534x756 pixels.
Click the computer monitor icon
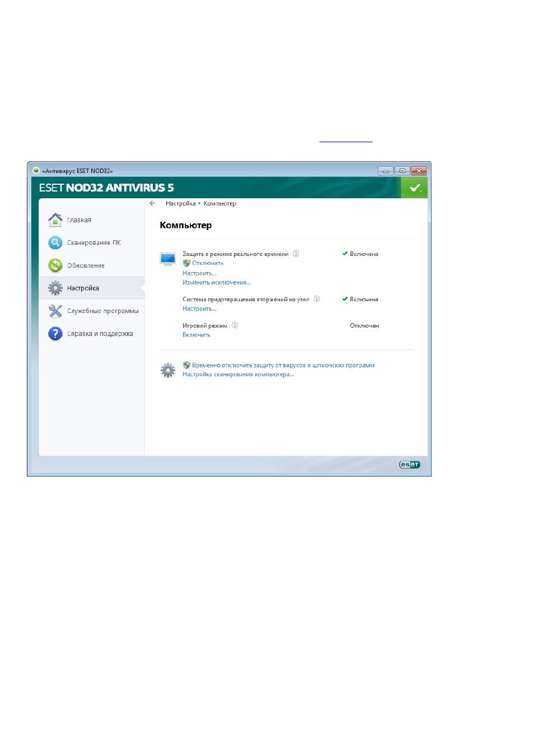coord(168,259)
